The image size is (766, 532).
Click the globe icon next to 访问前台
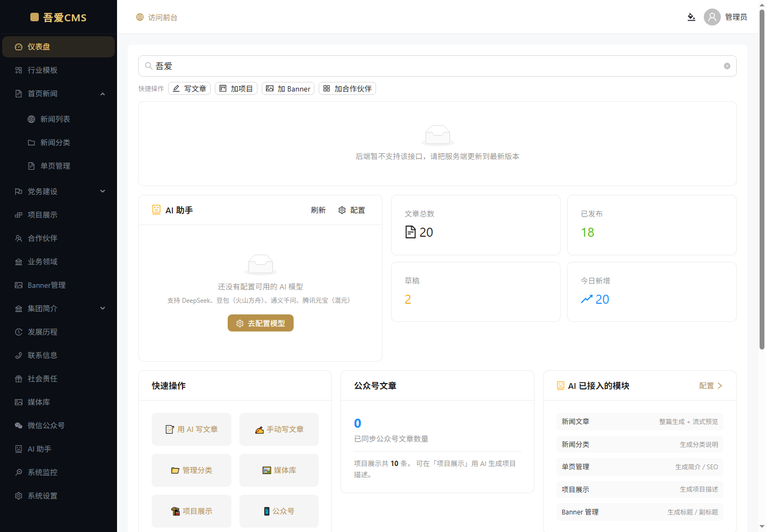click(x=140, y=17)
